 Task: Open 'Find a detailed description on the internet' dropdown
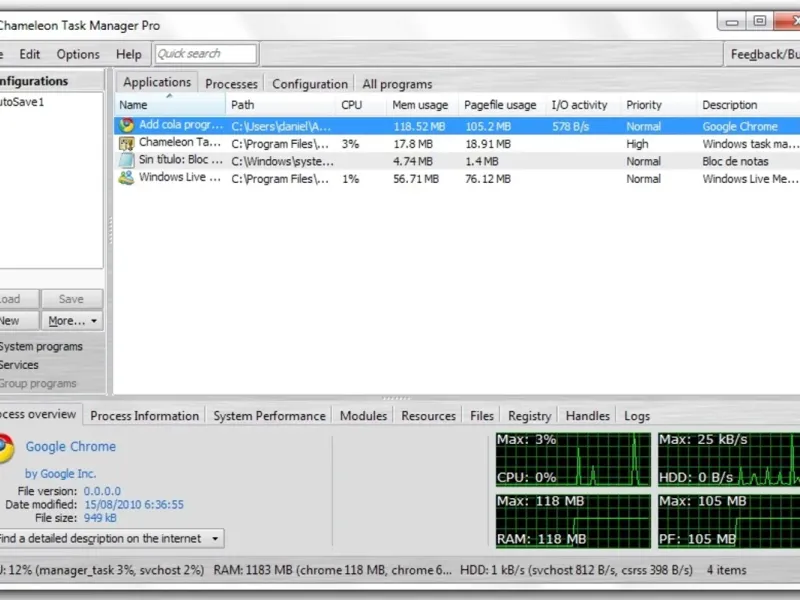111,538
